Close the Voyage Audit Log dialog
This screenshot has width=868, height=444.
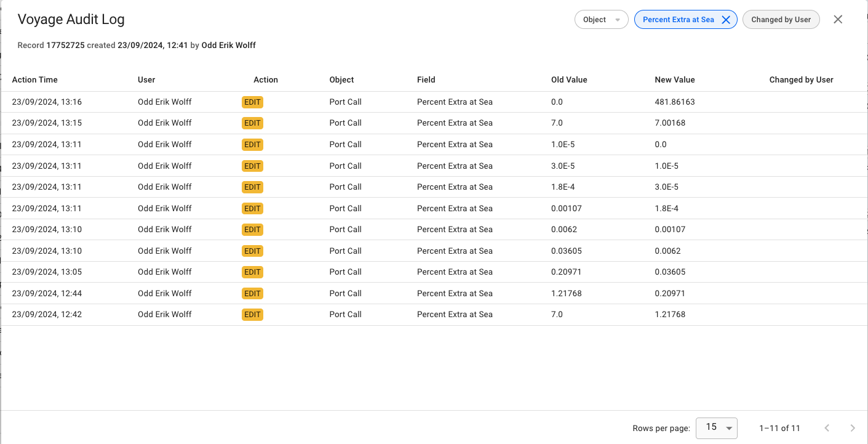click(x=838, y=20)
